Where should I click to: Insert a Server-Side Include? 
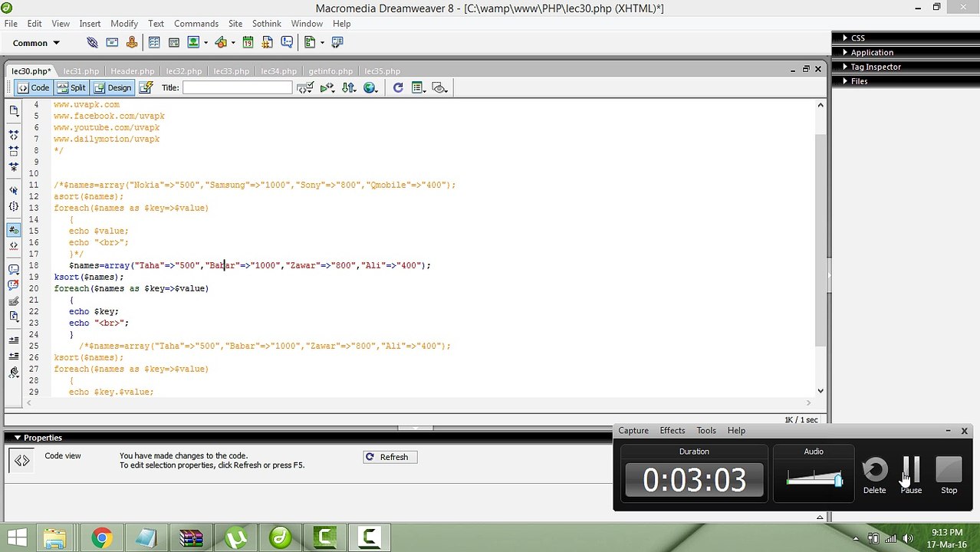click(x=268, y=43)
